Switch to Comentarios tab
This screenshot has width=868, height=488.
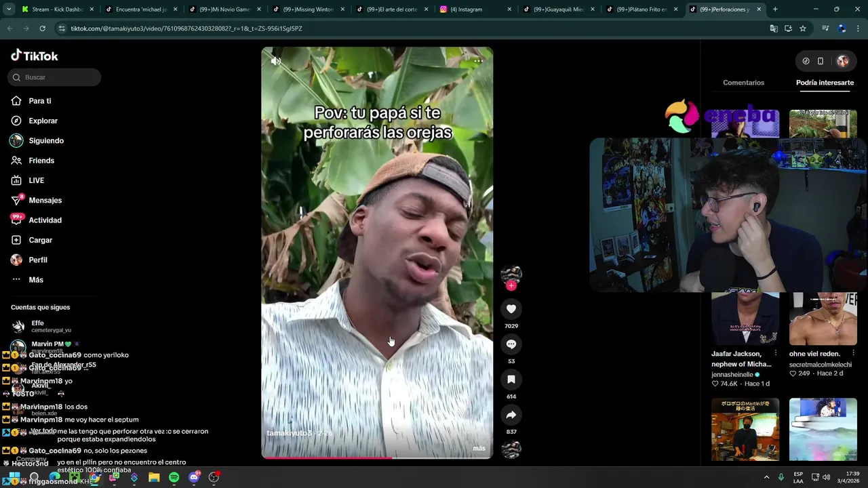(743, 83)
